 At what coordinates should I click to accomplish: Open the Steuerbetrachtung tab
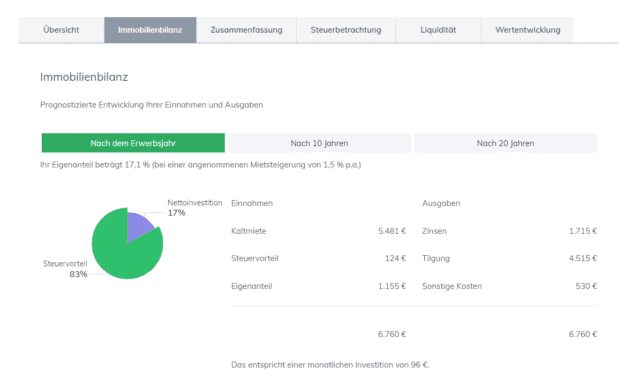346,30
